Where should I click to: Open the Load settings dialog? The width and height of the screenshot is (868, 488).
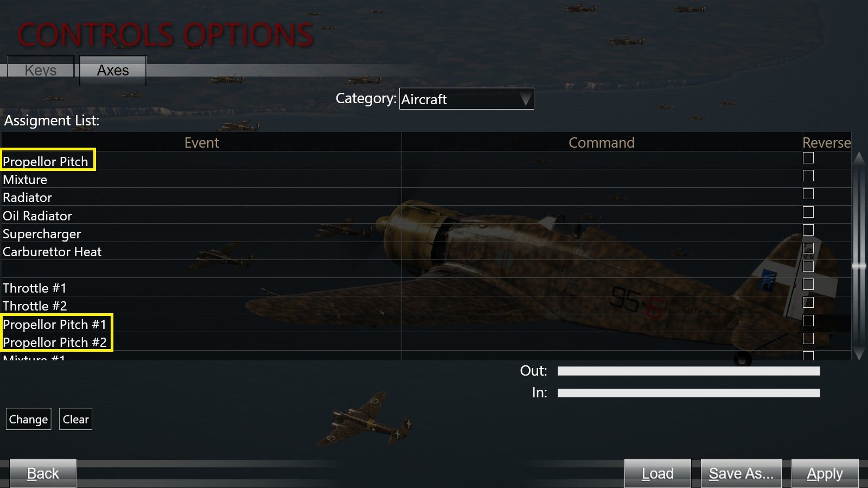click(x=658, y=473)
